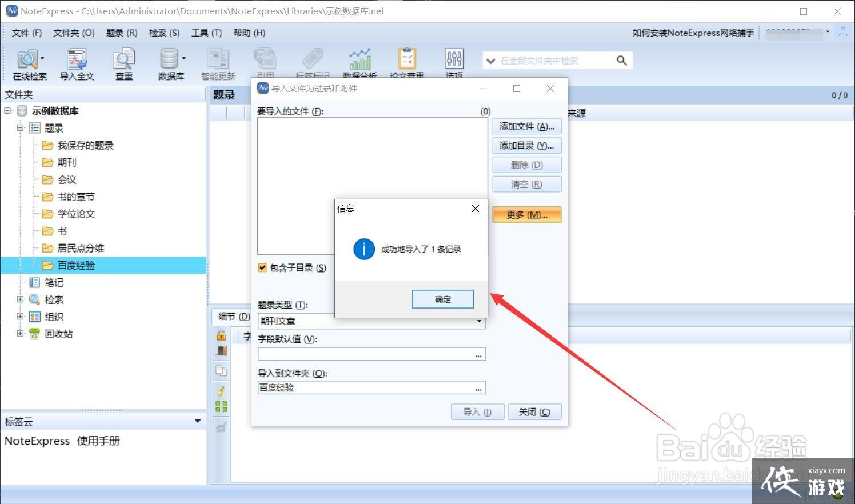Open the 数据库 toolbar dropdown arrow

[x=183, y=58]
